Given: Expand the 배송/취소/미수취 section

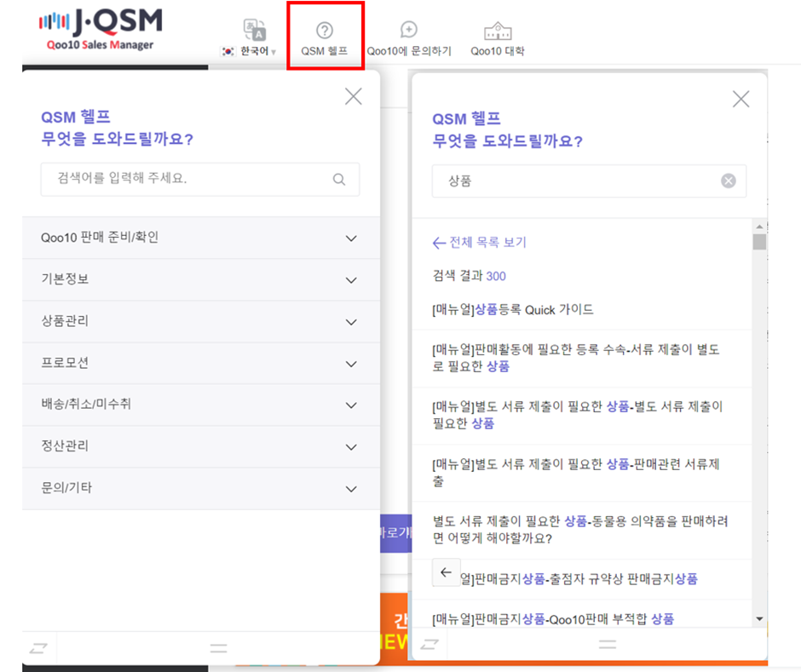Looking at the screenshot, I should (201, 405).
